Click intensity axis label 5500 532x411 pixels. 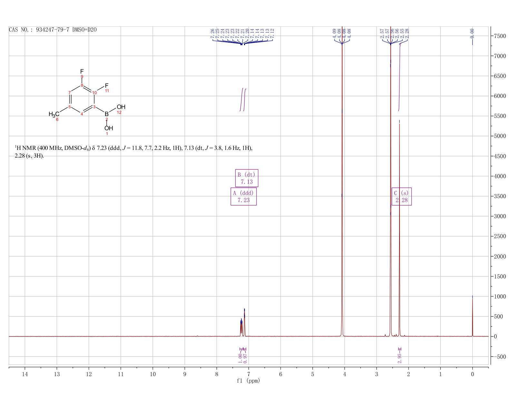tap(500, 116)
